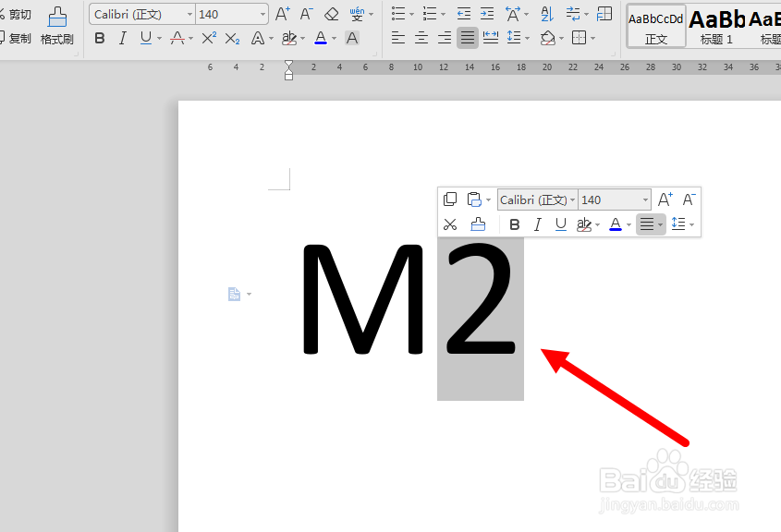Click the mini toolbar A+ grow font icon
The image size is (781, 532).
pyautogui.click(x=665, y=199)
